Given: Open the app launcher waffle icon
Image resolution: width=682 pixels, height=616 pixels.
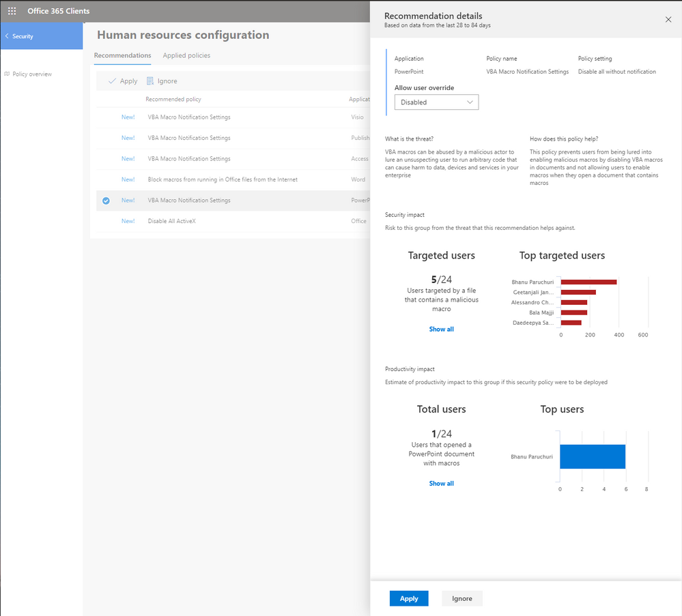Looking at the screenshot, I should point(12,11).
